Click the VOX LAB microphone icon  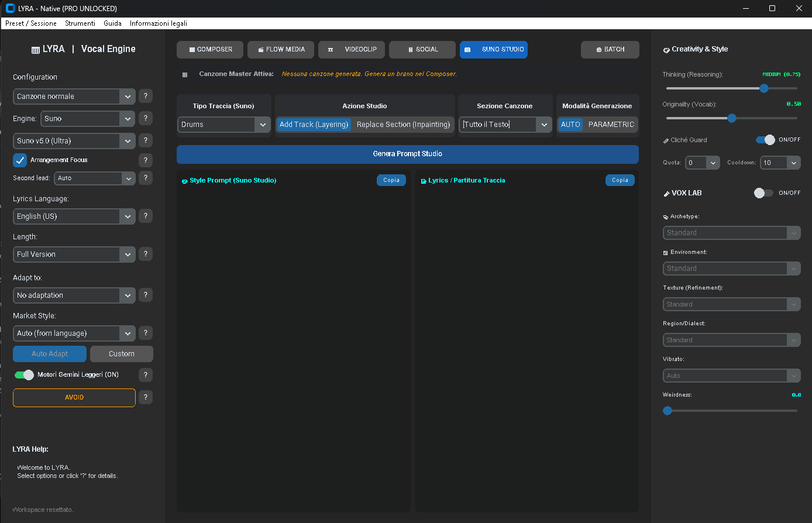[666, 193]
